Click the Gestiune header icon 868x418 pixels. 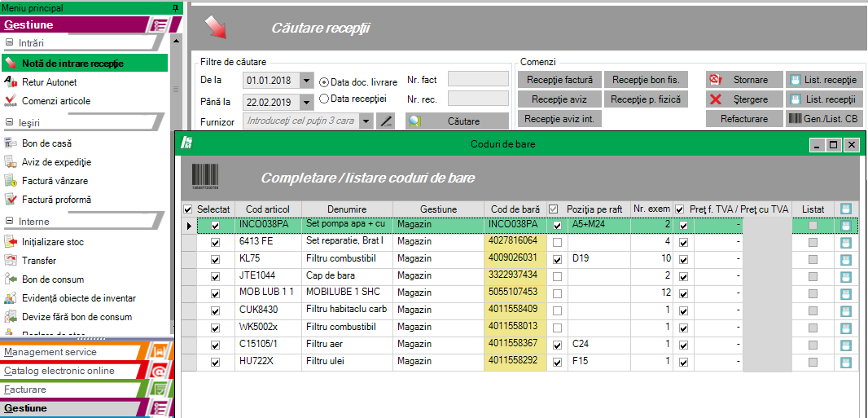tap(160, 25)
